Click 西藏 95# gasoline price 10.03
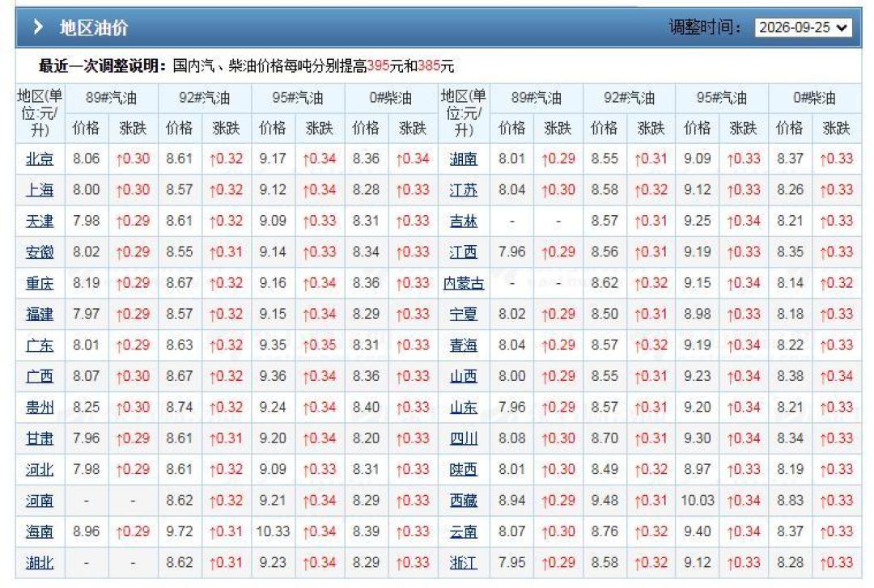874x588 pixels. pyautogui.click(x=697, y=501)
